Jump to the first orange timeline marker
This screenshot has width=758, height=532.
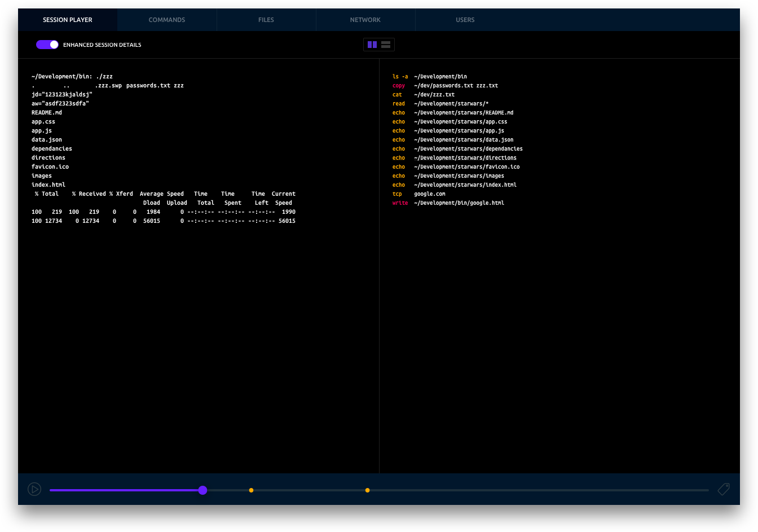(251, 490)
